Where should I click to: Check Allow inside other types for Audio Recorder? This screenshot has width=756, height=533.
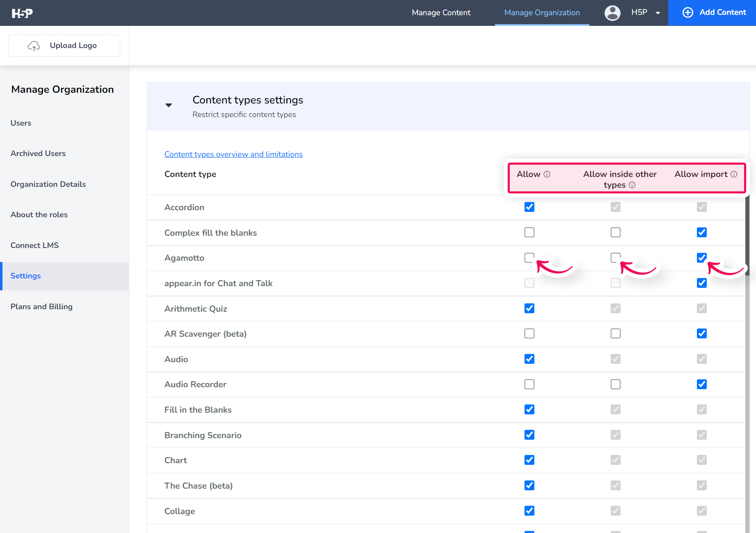tap(616, 384)
